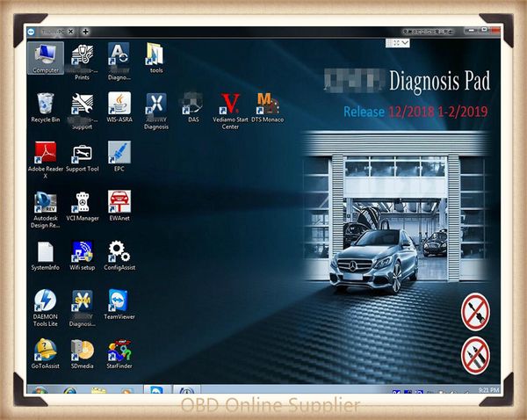Screen dimensions: 527x420
Task: Open the Diagno... shortcut with A icon
Action: [119, 62]
